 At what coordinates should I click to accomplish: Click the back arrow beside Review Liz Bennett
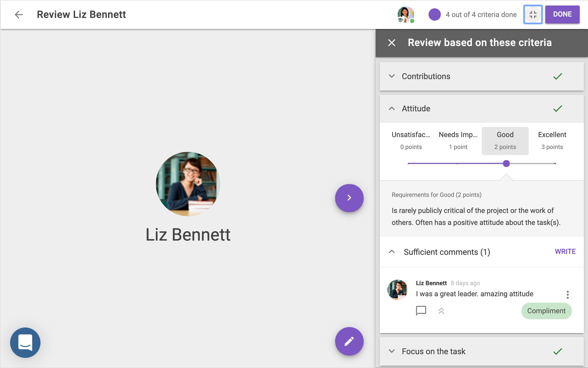click(19, 14)
